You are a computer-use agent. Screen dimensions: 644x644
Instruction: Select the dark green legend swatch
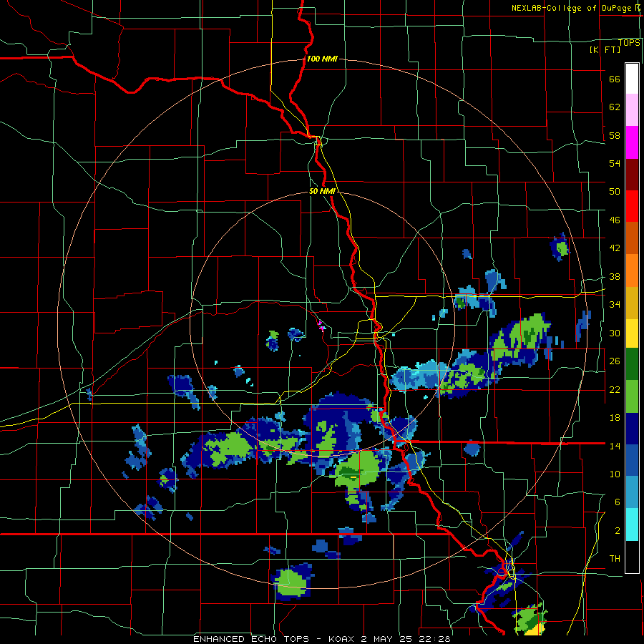click(x=632, y=364)
